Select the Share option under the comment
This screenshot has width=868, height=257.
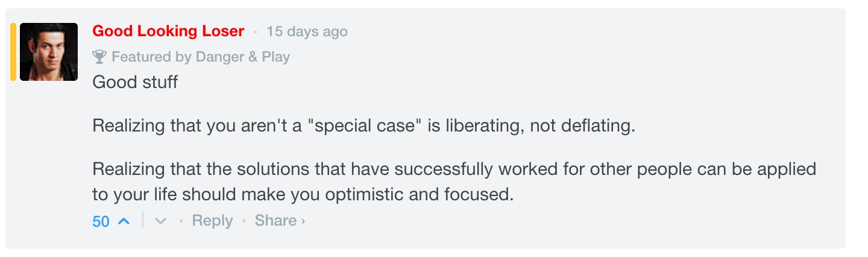[x=275, y=221]
